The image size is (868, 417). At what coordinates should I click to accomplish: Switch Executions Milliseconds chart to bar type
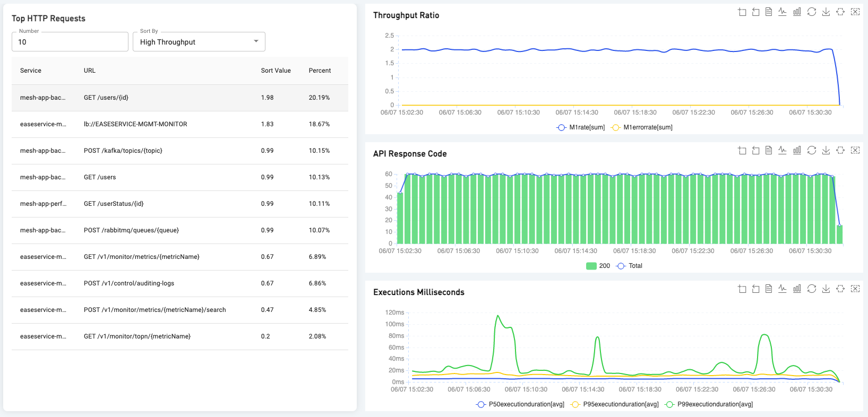(x=797, y=289)
